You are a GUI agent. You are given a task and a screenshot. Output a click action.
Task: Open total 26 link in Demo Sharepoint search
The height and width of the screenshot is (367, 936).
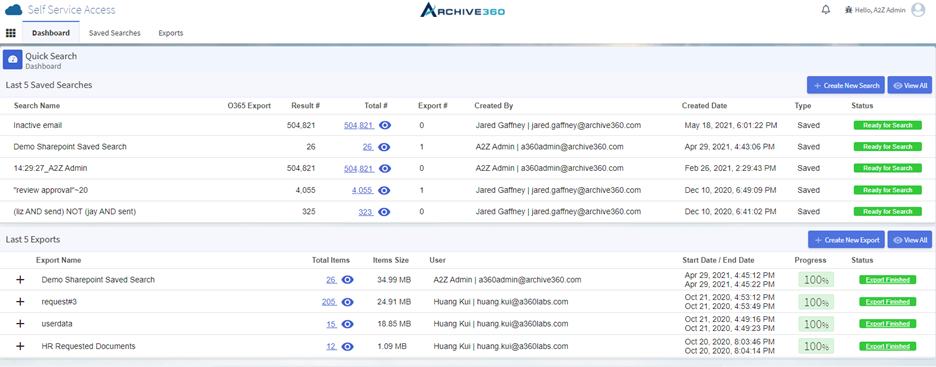(x=368, y=147)
